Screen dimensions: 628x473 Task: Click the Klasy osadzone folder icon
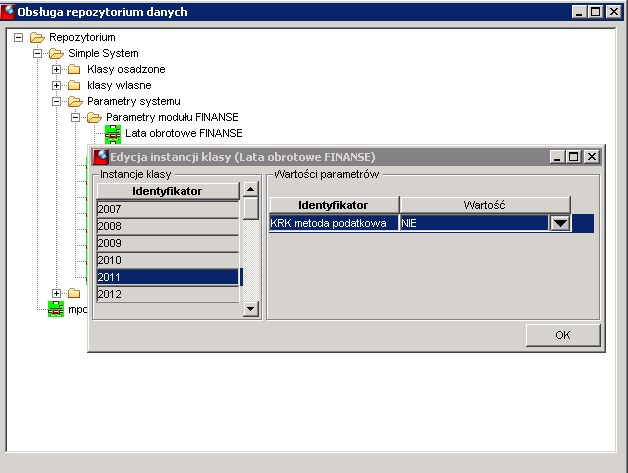[74, 69]
